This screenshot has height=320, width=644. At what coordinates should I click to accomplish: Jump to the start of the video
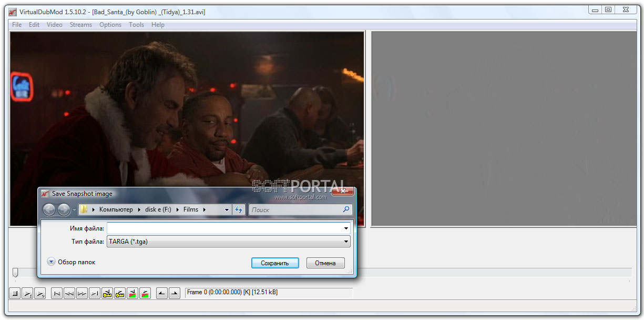(x=57, y=294)
